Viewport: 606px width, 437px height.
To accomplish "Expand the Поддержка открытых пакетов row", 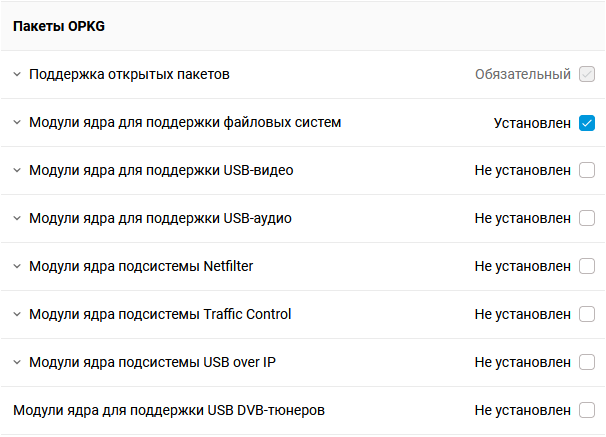I will click(x=17, y=74).
